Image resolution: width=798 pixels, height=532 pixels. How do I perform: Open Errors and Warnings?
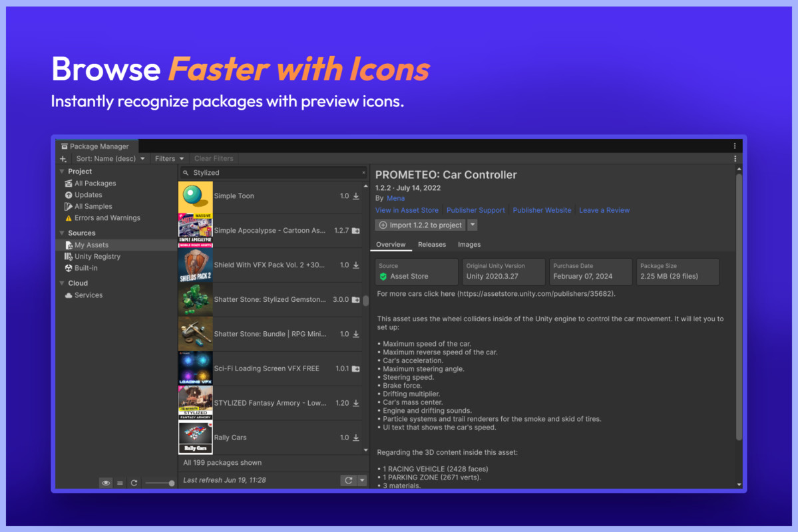(x=107, y=217)
